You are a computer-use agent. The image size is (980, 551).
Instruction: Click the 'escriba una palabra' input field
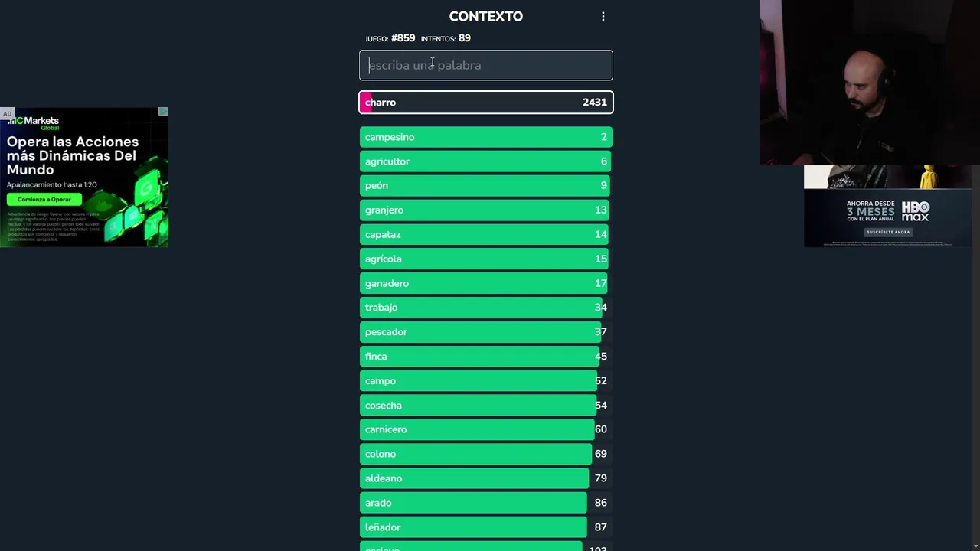point(486,65)
